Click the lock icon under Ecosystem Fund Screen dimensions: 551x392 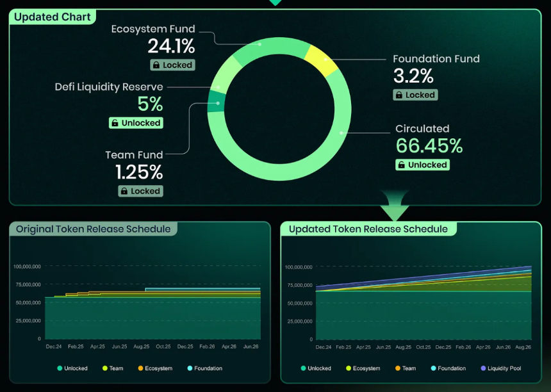(156, 65)
